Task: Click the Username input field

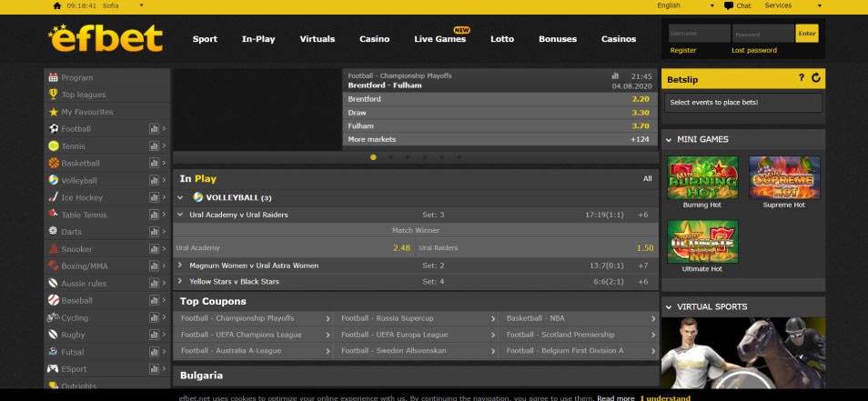Action: click(x=699, y=33)
